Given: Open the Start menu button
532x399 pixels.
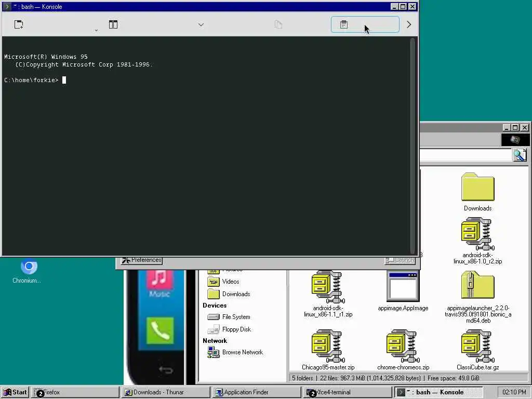Looking at the screenshot, I should tap(15, 392).
